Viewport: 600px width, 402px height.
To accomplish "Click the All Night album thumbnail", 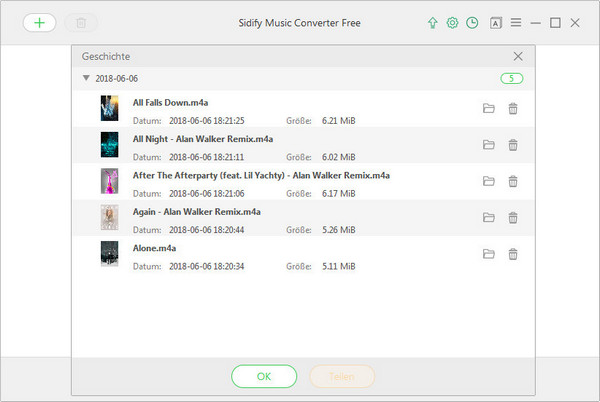I will coord(109,145).
